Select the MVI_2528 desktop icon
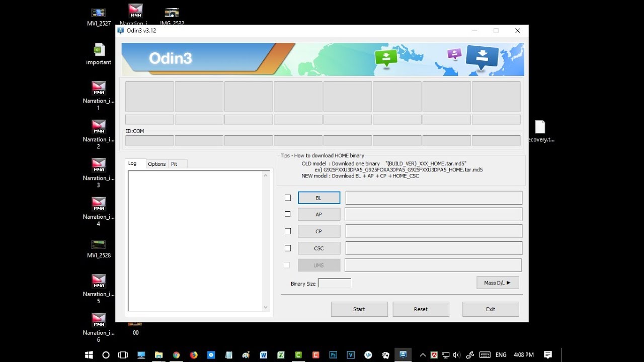 [x=99, y=249]
